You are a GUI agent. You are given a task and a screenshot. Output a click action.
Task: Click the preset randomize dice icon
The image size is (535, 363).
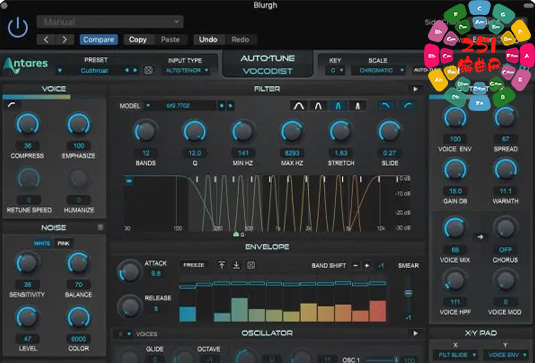click(148, 70)
